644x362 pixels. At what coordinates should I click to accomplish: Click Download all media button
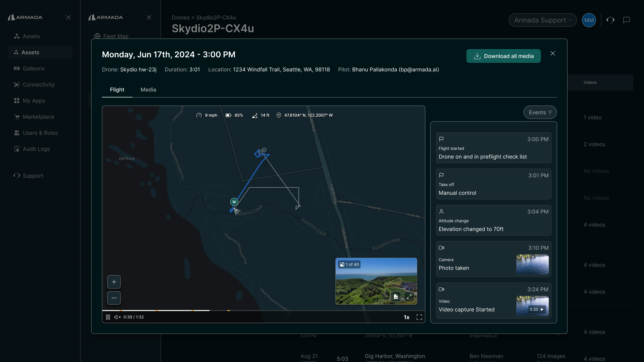point(503,56)
